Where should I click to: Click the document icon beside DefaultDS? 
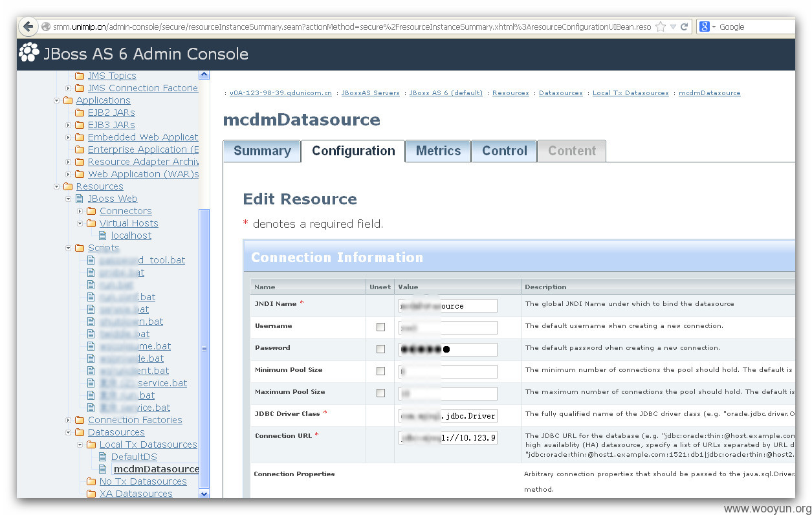(x=102, y=457)
